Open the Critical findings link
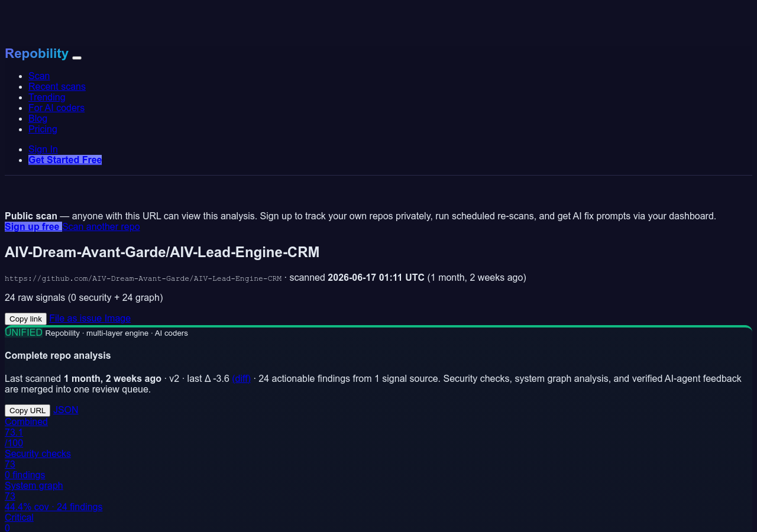Image resolution: width=757 pixels, height=532 pixels. tap(19, 517)
